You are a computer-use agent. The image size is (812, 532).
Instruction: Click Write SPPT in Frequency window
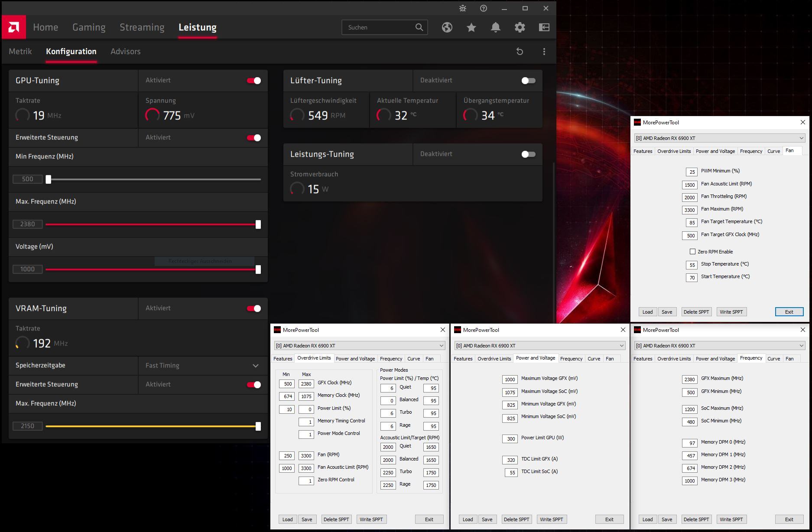731,519
